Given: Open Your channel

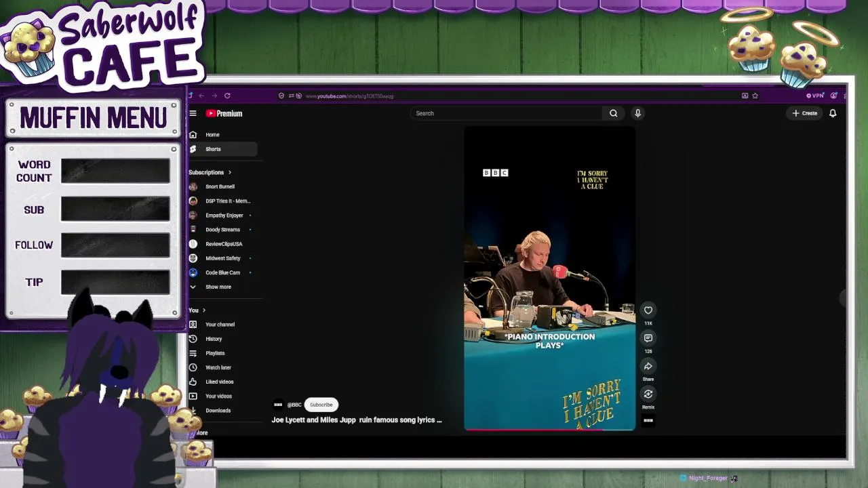Looking at the screenshot, I should pyautogui.click(x=222, y=325).
